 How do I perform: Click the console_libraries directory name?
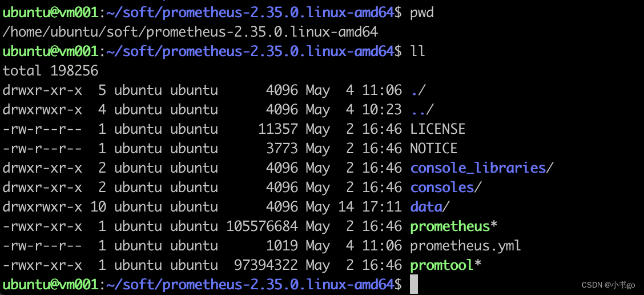tap(478, 168)
